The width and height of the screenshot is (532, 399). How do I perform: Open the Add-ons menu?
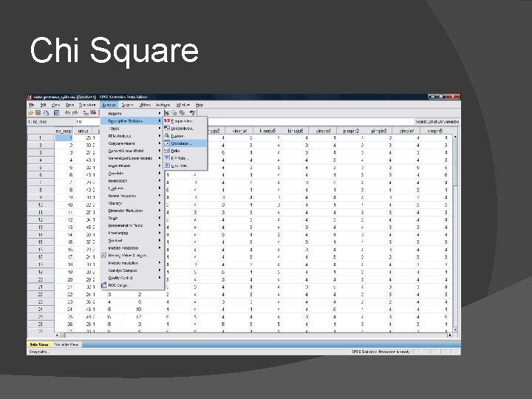pyautogui.click(x=163, y=105)
